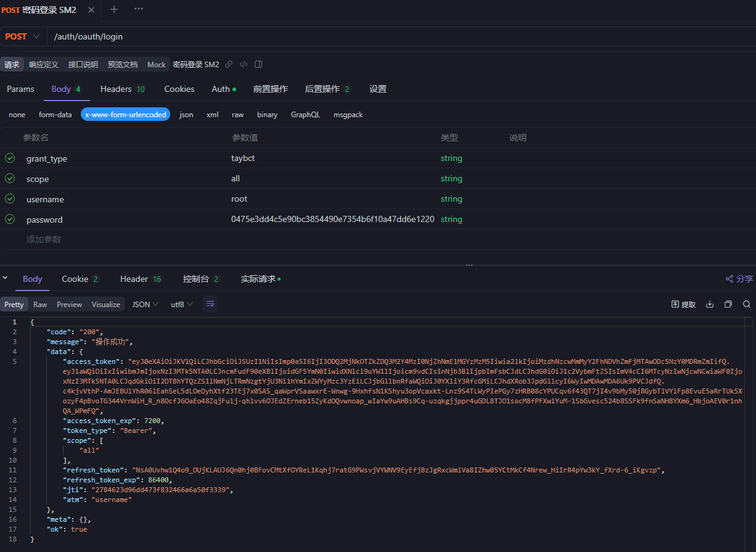Select the response Body tab
Image resolution: width=756 pixels, height=552 pixels.
pos(32,279)
